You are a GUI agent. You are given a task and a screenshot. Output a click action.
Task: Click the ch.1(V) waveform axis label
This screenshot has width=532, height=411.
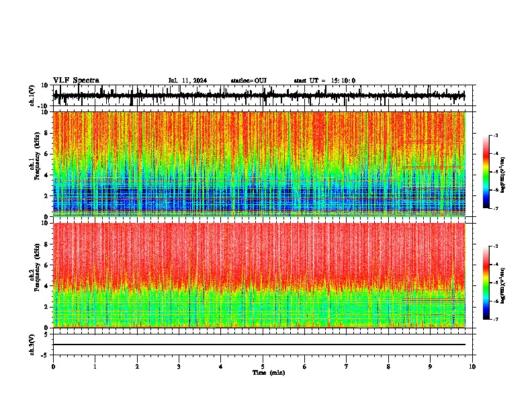(32, 95)
